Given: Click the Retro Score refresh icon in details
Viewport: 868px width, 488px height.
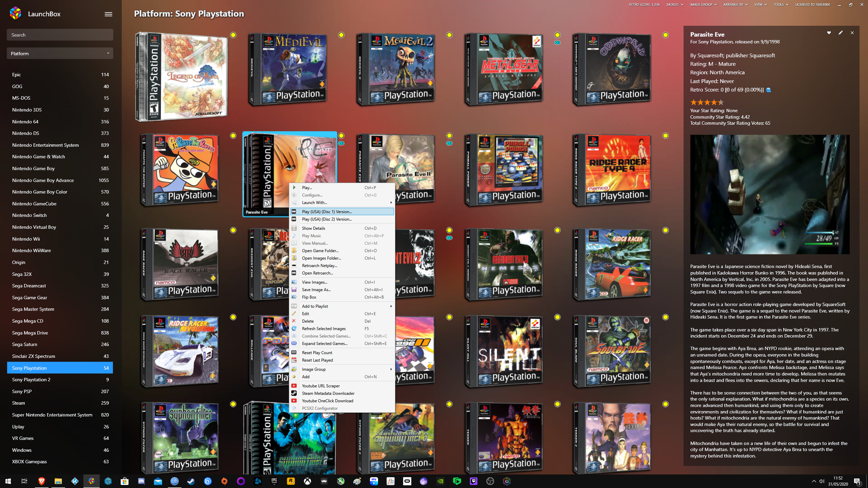Looking at the screenshot, I should [769, 90].
